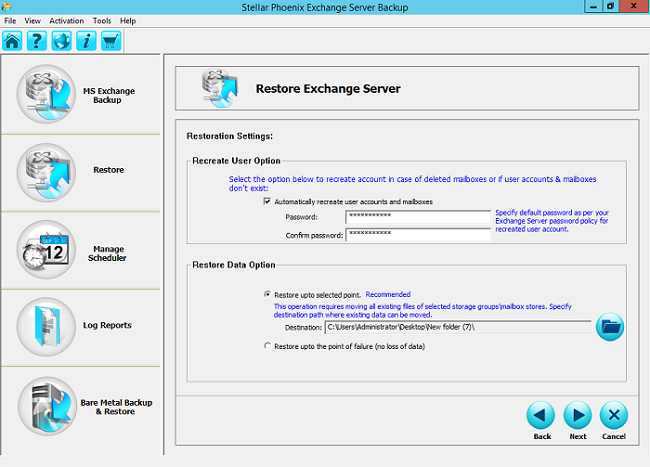Open the Activation menu
The height and width of the screenshot is (467, 650).
[x=66, y=21]
